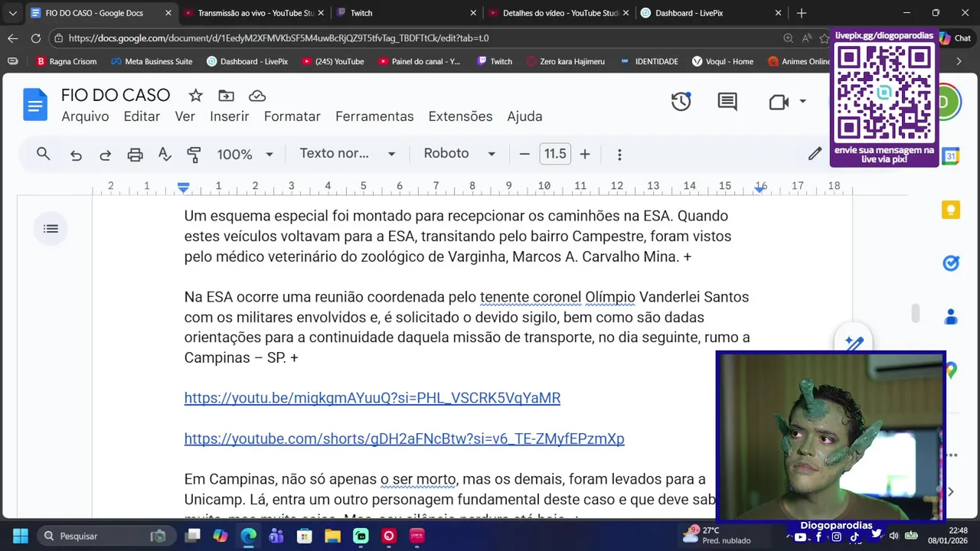Image resolution: width=980 pixels, height=551 pixels.
Task: Select the paint format tool
Action: point(194,155)
